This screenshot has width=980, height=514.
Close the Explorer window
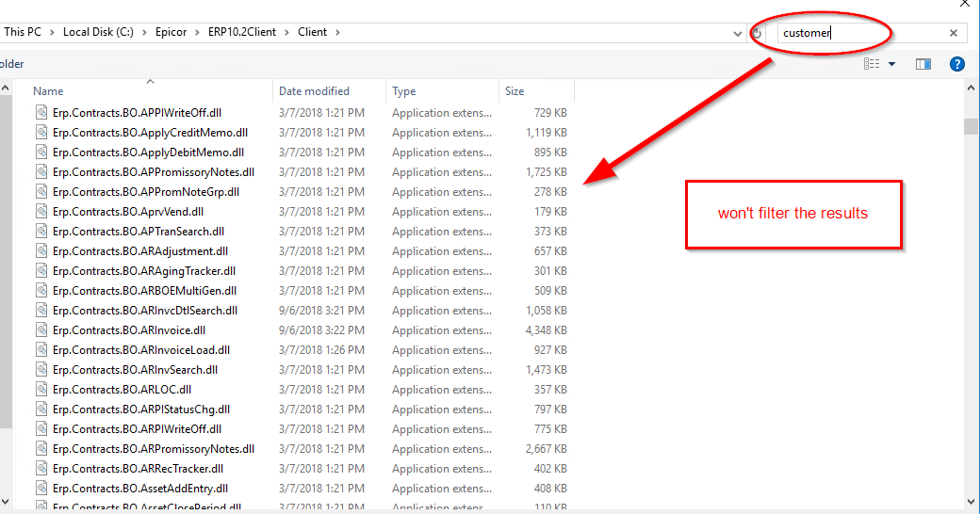[965, 4]
